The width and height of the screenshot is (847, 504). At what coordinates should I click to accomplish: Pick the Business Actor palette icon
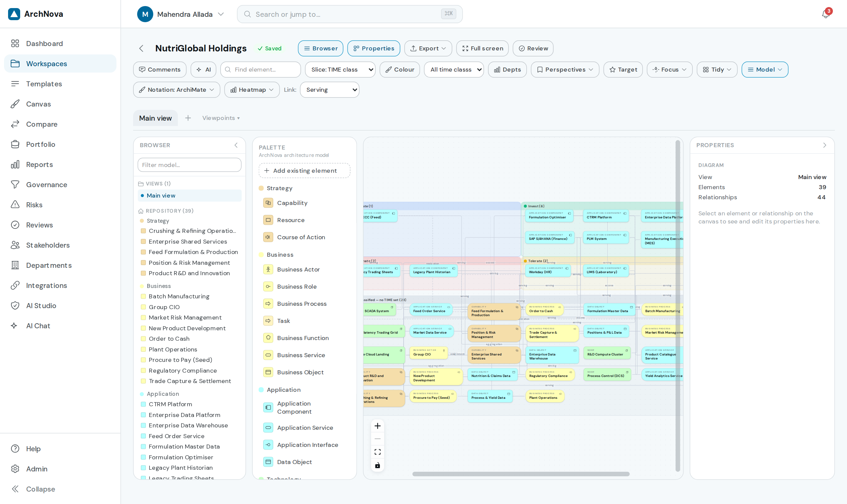(x=268, y=269)
